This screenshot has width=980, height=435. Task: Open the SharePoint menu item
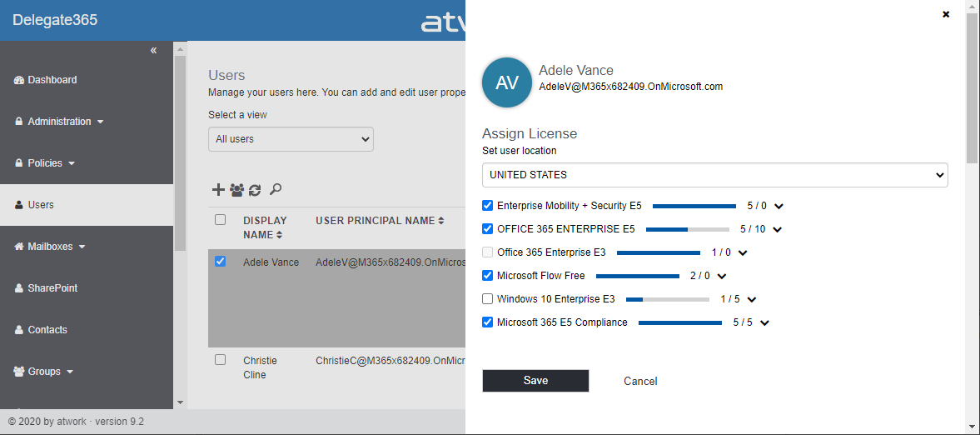52,288
